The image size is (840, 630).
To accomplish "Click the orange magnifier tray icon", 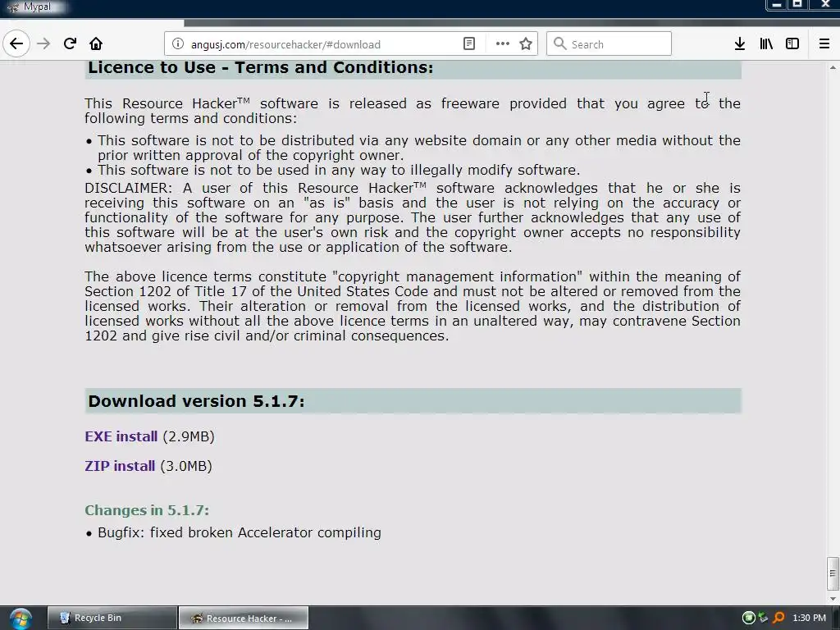I will pos(779,618).
